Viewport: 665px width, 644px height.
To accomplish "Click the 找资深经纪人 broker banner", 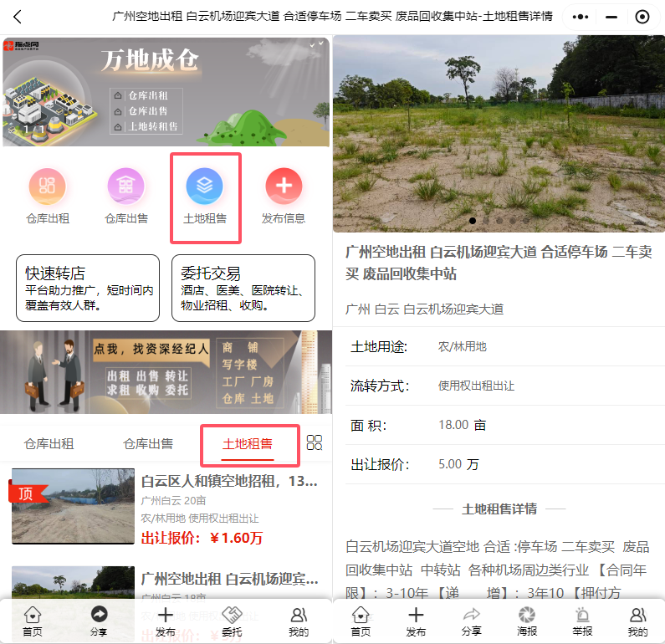I will click(x=166, y=371).
